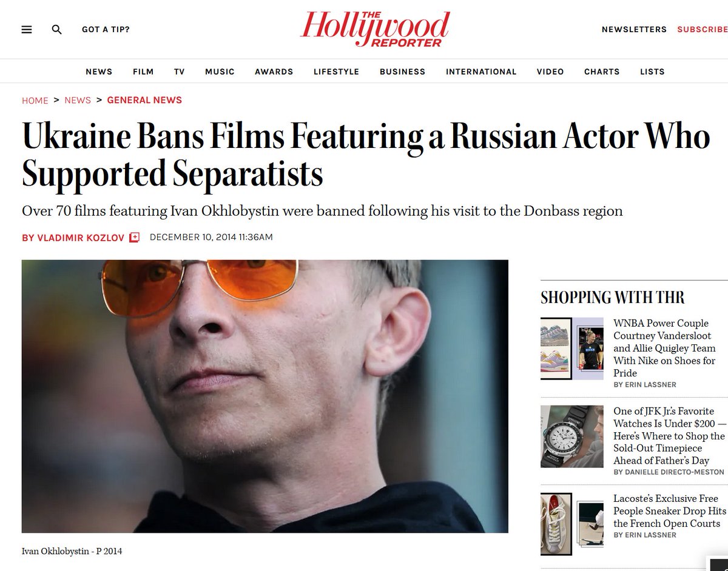Click the Ivan Okhlobystin article photo
Viewport: 728px width, 571px height.
click(x=265, y=396)
